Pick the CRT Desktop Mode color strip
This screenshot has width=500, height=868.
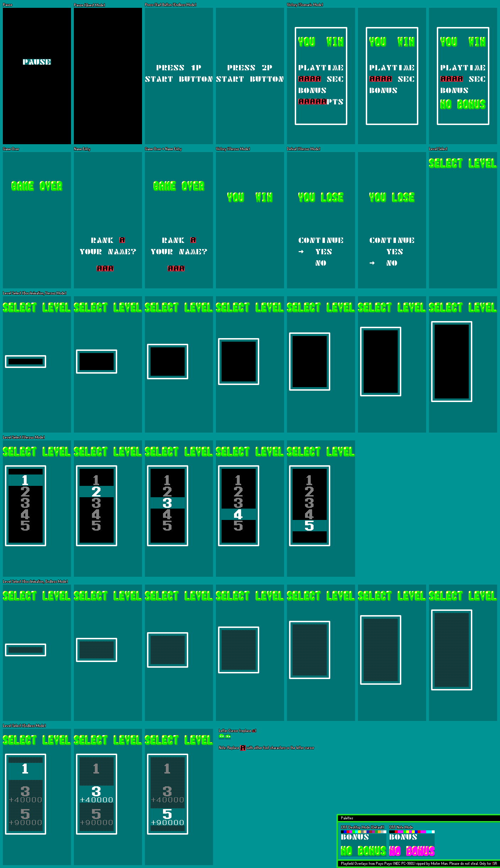tap(364, 832)
